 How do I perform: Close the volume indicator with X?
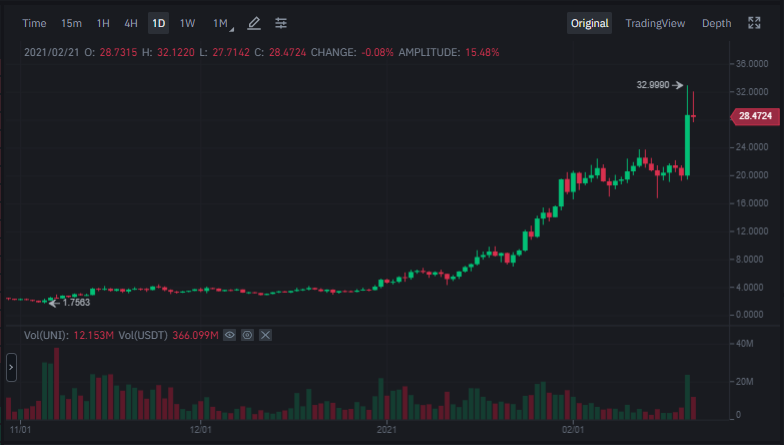[x=266, y=335]
